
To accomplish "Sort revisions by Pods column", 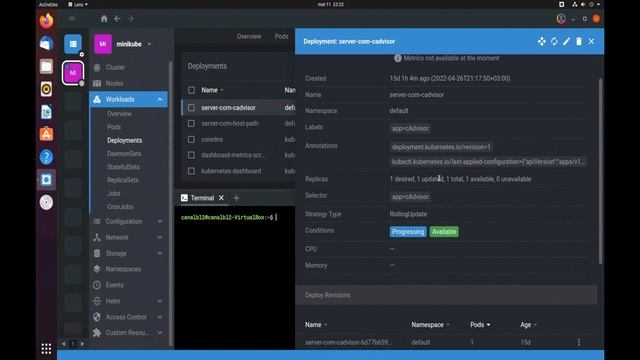I will pyautogui.click(x=480, y=325).
